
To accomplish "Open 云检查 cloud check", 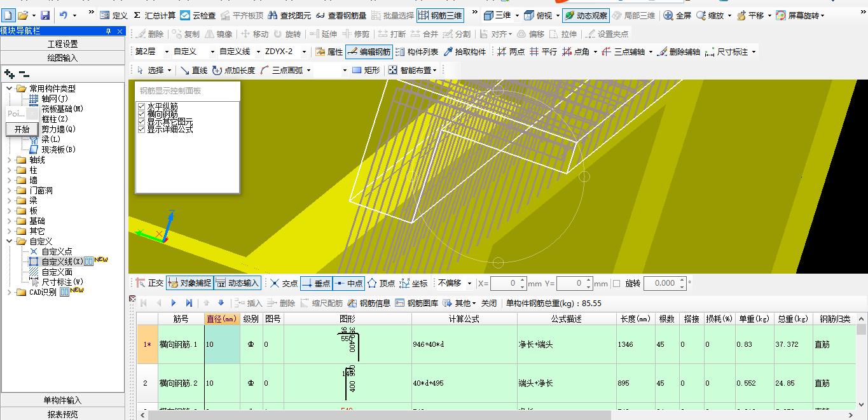I will pyautogui.click(x=198, y=15).
